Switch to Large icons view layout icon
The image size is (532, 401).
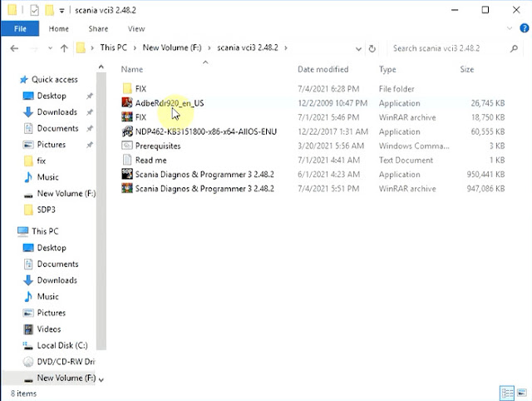point(522,394)
